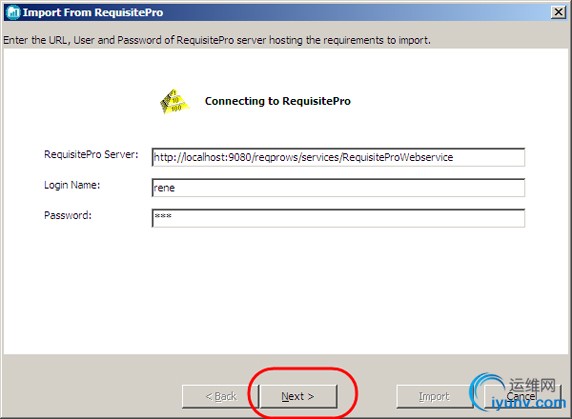Select the Password input field

338,218
